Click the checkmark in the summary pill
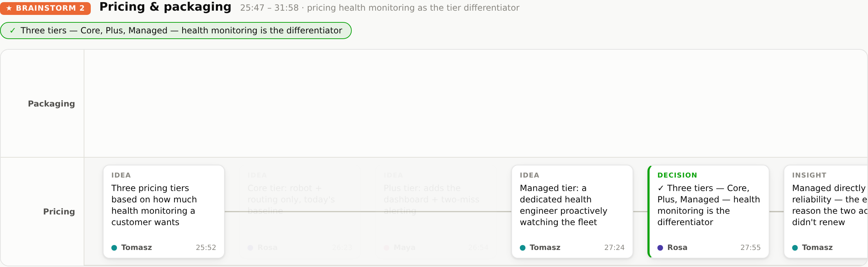This screenshot has height=267, width=868. [13, 31]
